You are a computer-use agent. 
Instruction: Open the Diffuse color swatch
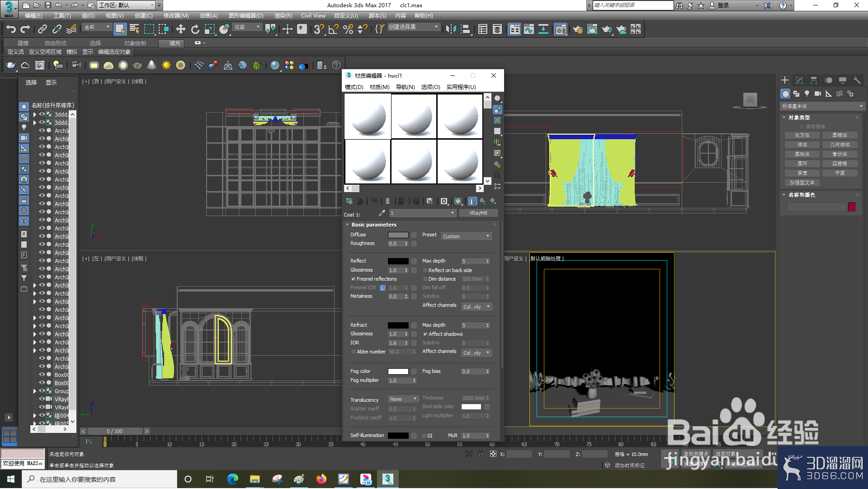[x=398, y=235]
